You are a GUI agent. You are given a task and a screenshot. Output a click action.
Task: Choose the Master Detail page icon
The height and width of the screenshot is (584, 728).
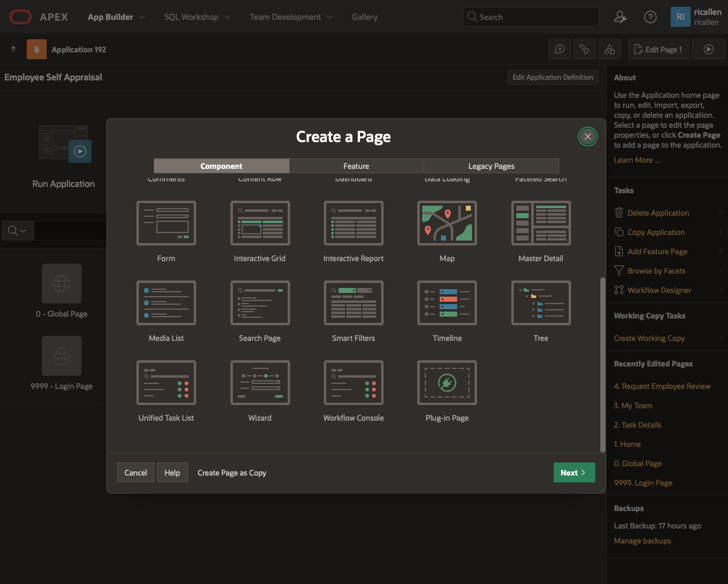click(x=541, y=223)
